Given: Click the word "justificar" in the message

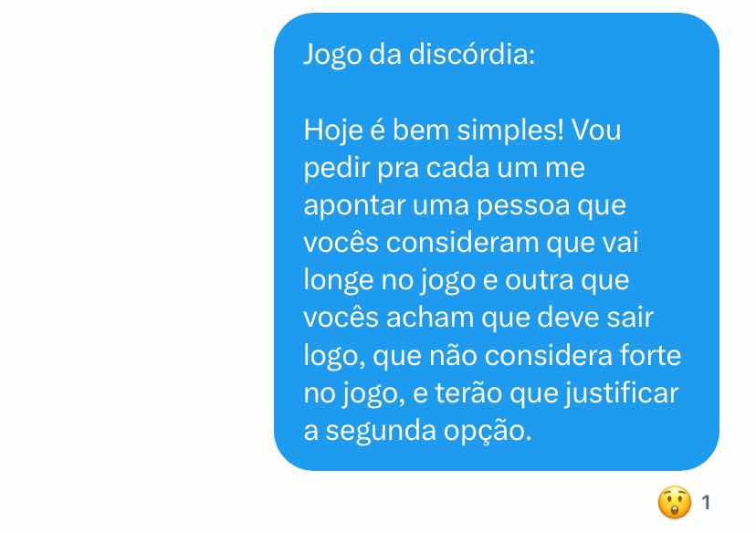Looking at the screenshot, I should click(622, 393).
